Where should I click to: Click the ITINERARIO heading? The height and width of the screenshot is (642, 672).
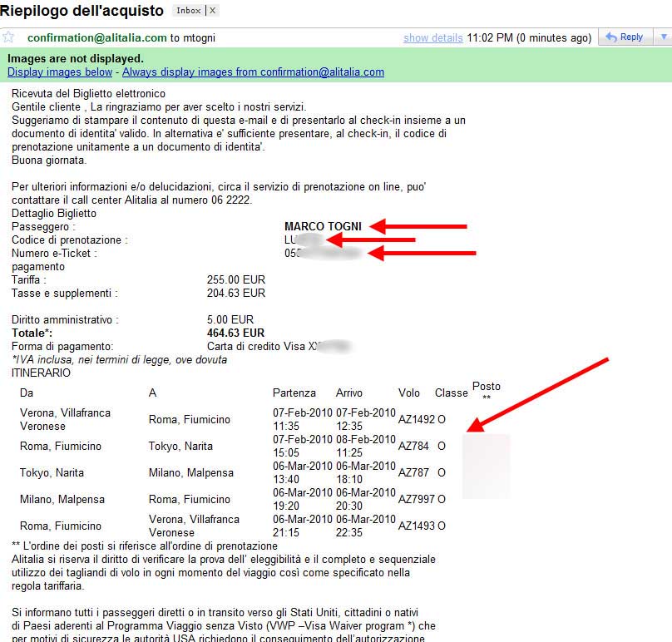tap(41, 373)
